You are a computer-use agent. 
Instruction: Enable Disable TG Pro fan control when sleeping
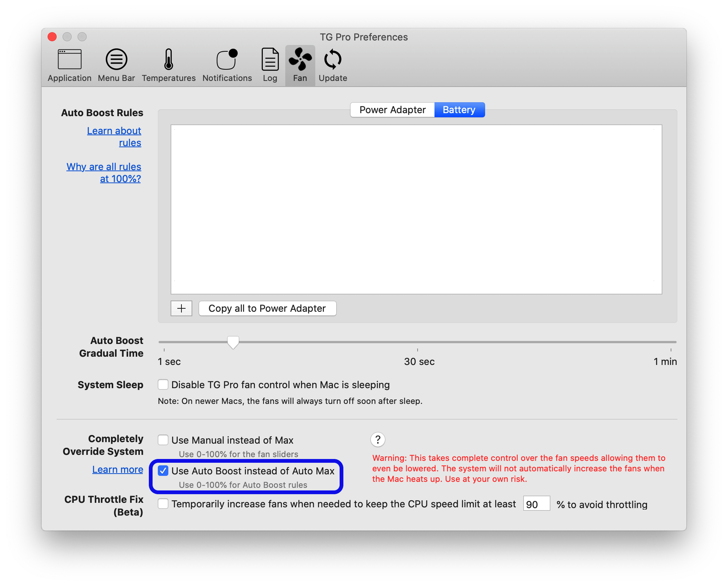[x=163, y=384]
